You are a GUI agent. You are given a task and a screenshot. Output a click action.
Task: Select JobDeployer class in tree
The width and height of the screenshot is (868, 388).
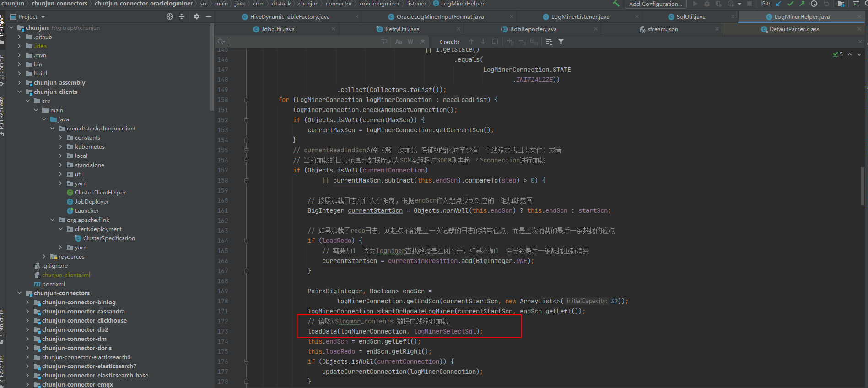point(92,202)
